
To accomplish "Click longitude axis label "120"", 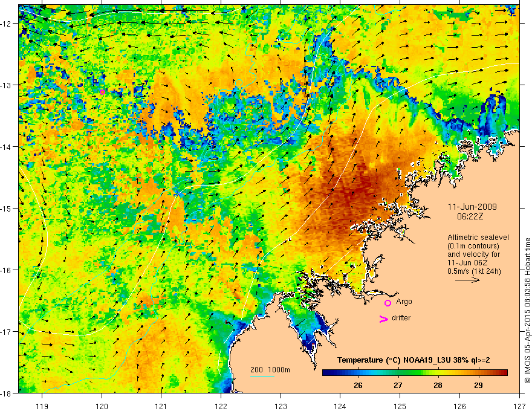I will click(102, 406).
